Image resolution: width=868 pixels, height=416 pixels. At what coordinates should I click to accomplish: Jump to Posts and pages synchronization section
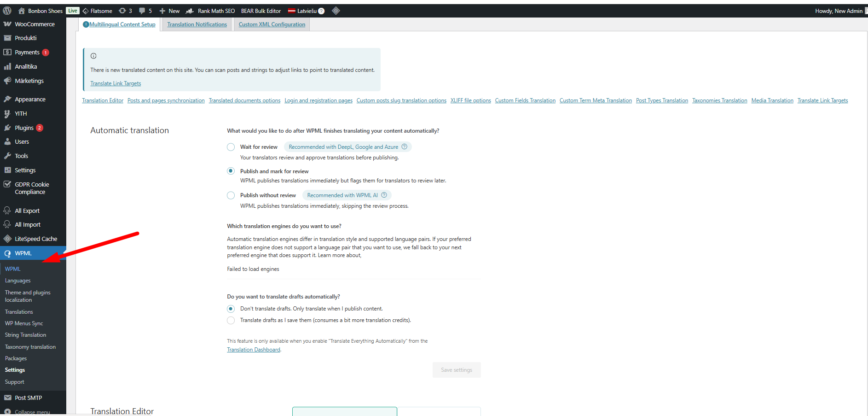[166, 100]
